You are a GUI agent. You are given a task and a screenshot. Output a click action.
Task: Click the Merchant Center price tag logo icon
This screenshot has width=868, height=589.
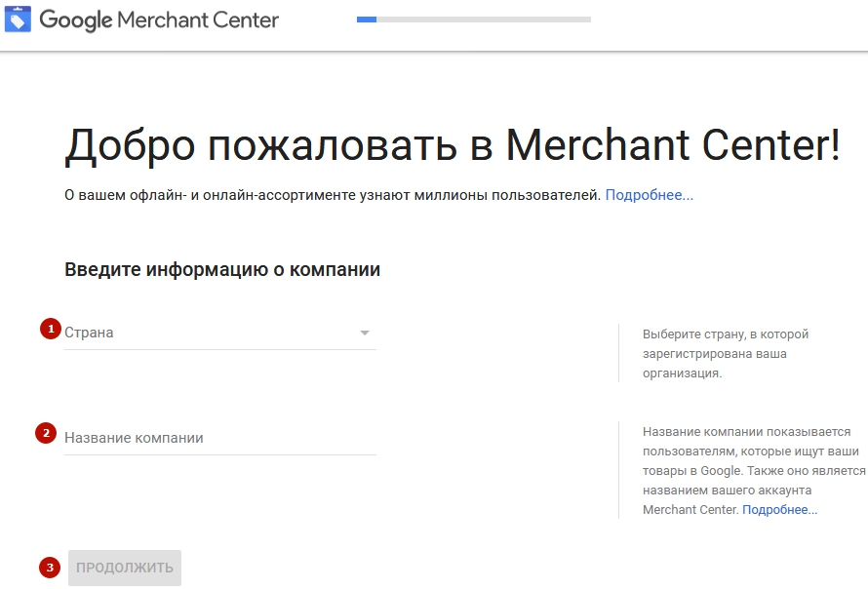pos(18,20)
